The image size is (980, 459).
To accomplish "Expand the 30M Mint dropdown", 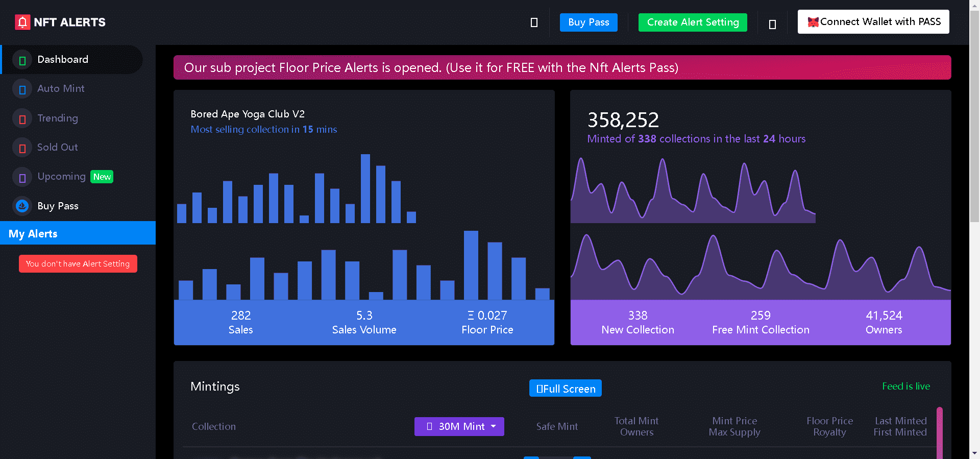I will pyautogui.click(x=459, y=426).
